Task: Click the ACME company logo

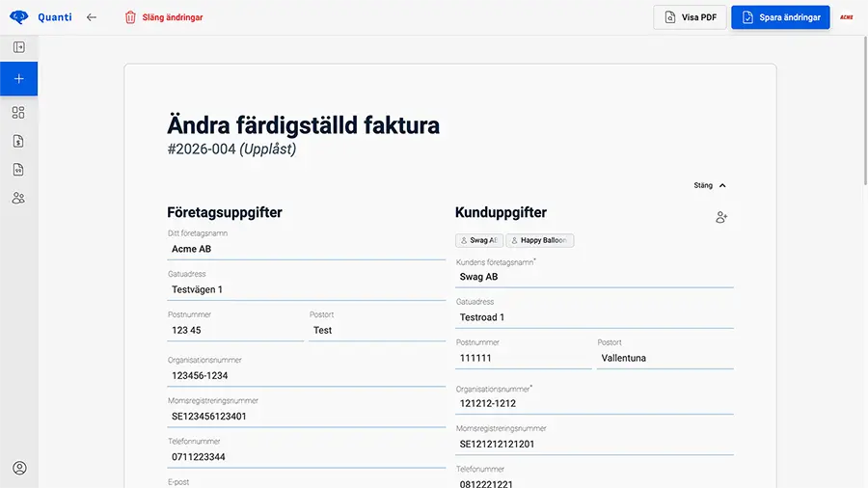Action: [847, 17]
